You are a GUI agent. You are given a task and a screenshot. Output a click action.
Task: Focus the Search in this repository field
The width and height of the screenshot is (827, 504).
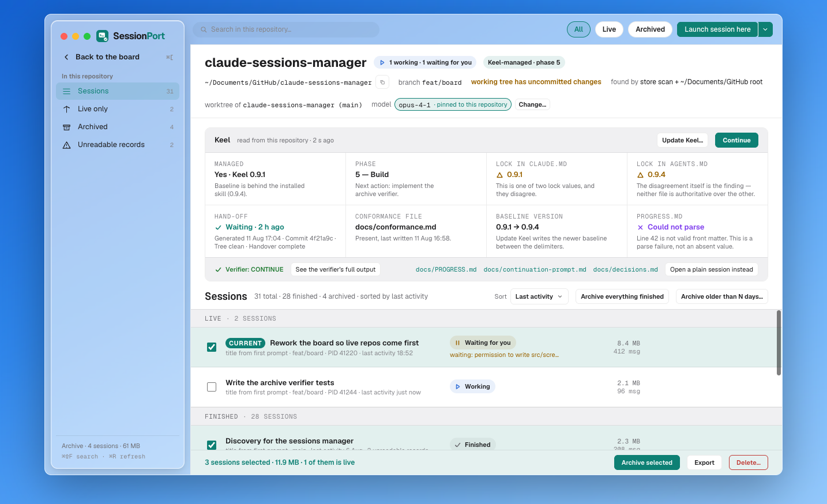(286, 29)
